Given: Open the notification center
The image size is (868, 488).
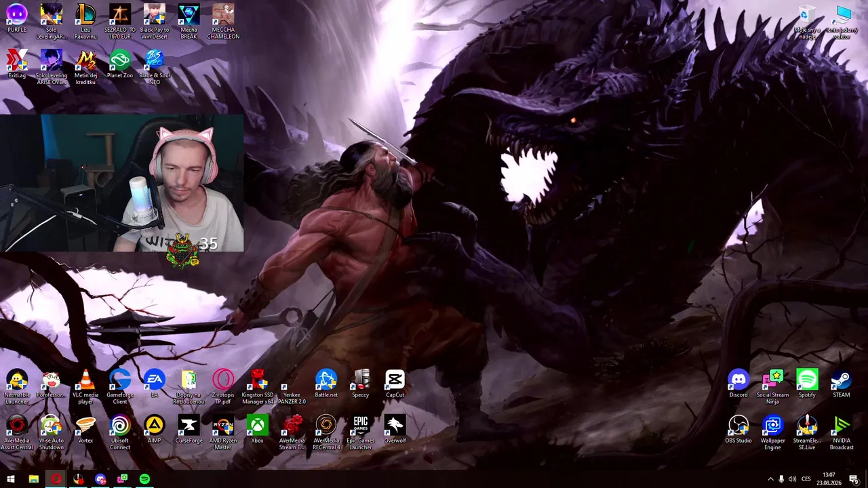Looking at the screenshot, I should pos(854,479).
